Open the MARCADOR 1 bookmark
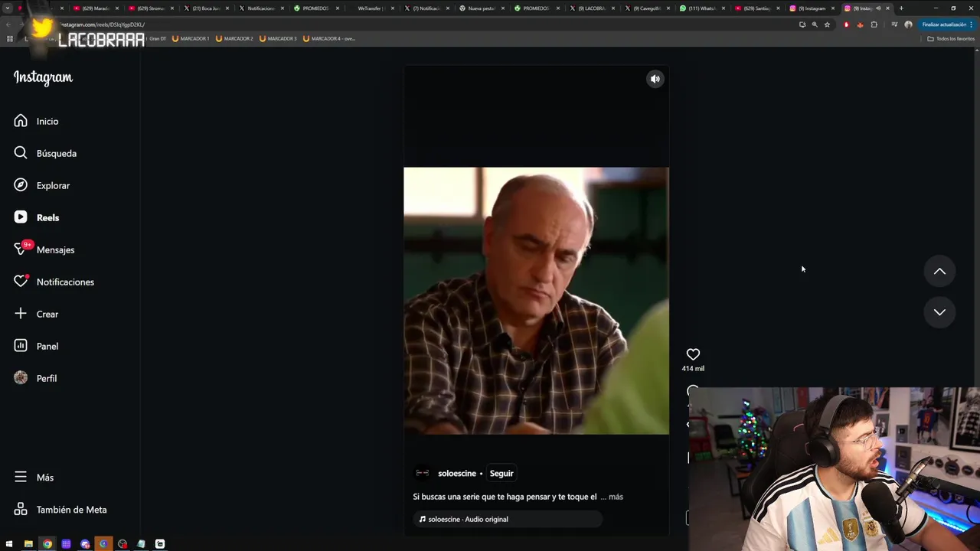 [191, 38]
